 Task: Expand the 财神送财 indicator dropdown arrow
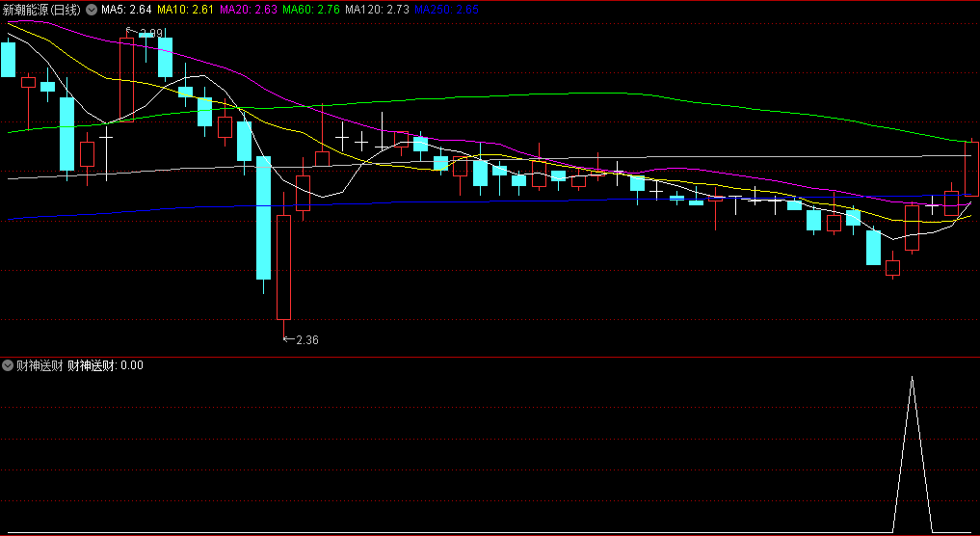(8, 365)
